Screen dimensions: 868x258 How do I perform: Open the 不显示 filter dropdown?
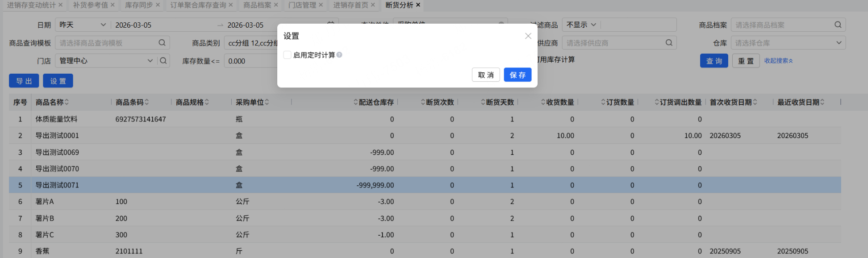(x=581, y=25)
